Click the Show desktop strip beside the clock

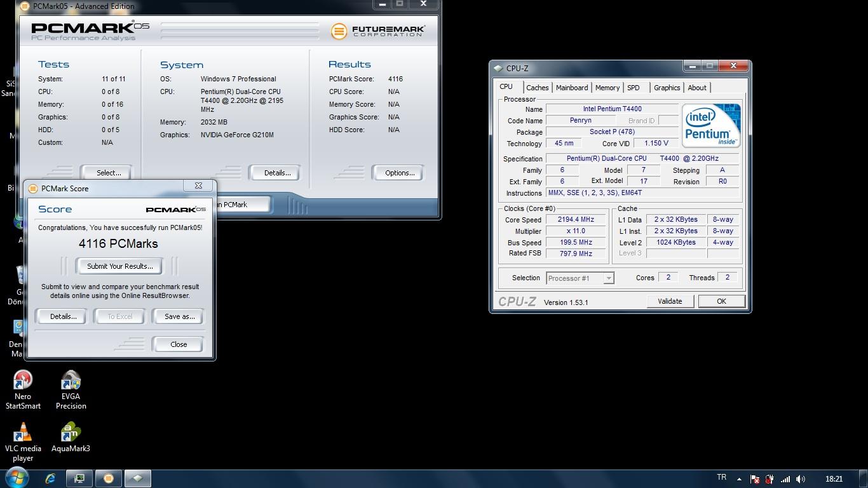point(864,478)
